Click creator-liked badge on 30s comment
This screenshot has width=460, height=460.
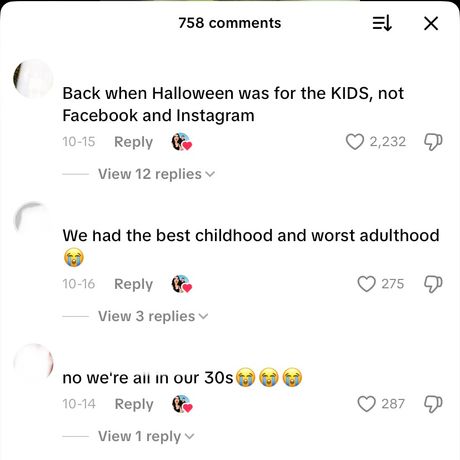click(x=182, y=404)
